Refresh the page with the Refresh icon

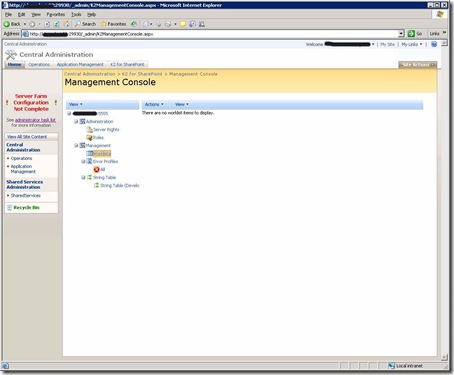point(57,24)
